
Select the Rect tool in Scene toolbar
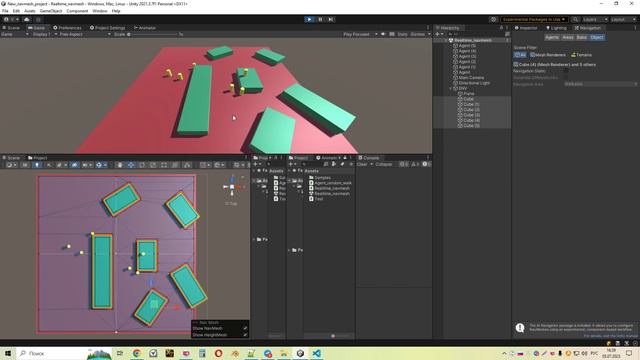point(164,165)
